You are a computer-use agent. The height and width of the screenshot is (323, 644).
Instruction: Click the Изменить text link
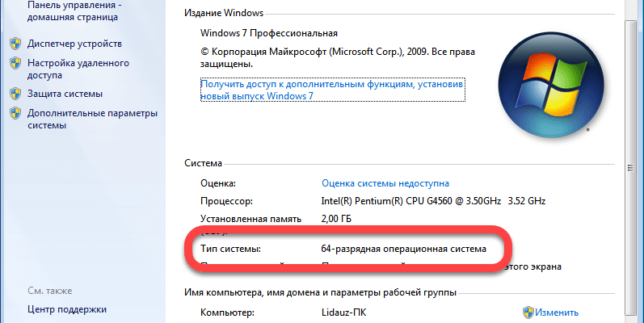(557, 313)
